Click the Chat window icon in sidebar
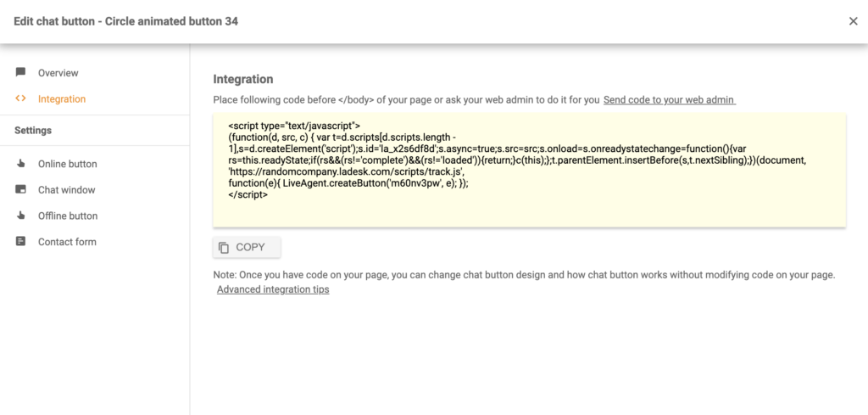 tap(20, 190)
